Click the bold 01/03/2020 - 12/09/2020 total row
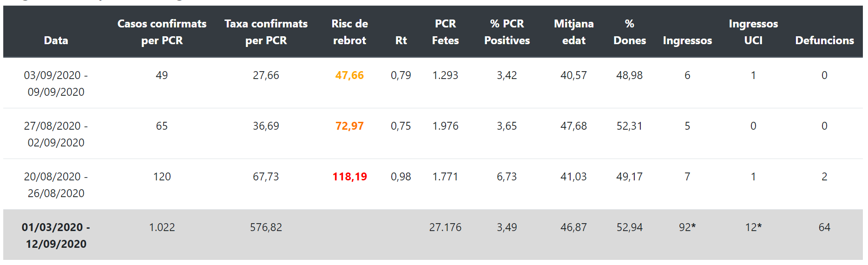This screenshot has width=868, height=265. (433, 235)
